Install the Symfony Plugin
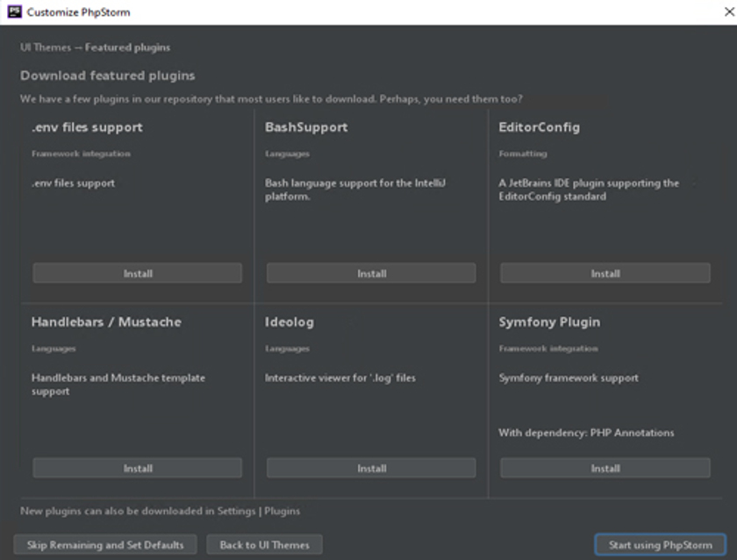 [x=605, y=468]
